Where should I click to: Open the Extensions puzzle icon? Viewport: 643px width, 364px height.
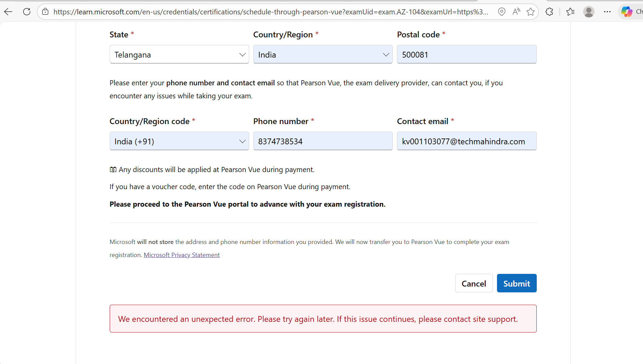tap(549, 12)
